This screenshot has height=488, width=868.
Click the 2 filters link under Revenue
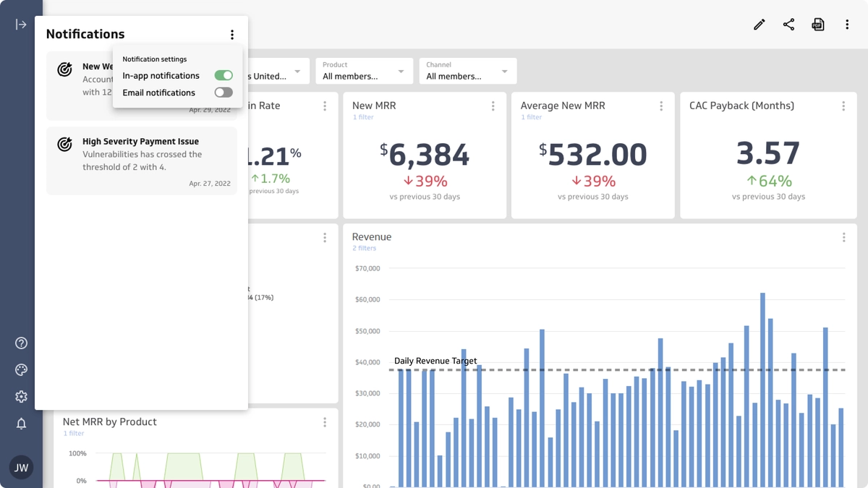tap(365, 248)
